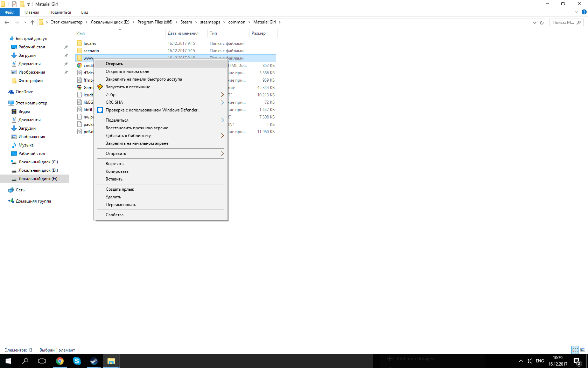The height and width of the screenshot is (368, 588).
Task: Choose Вырезать in context menu
Action: 161,164
